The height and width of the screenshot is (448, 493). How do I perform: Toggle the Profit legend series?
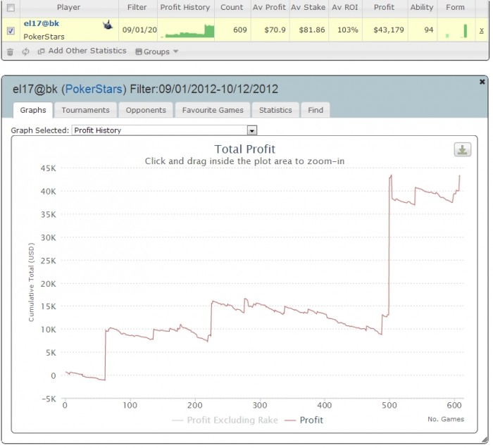(x=304, y=421)
